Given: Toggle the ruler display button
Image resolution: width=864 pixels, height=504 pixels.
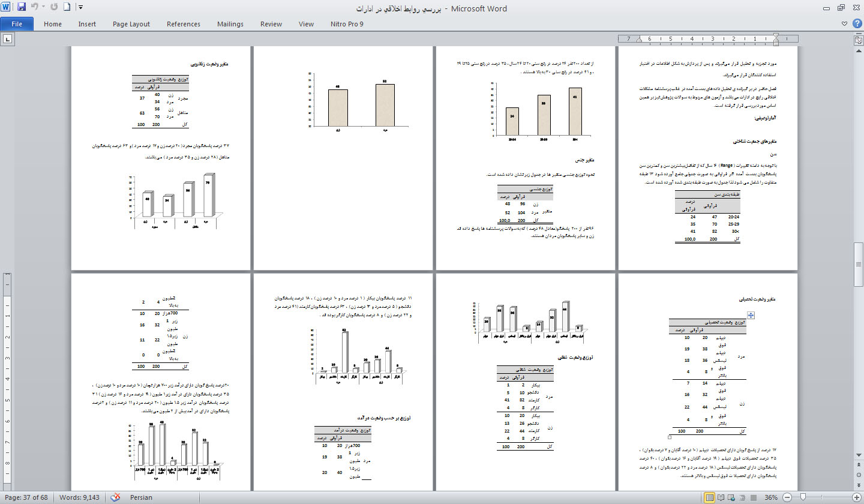Looking at the screenshot, I should pos(858,40).
